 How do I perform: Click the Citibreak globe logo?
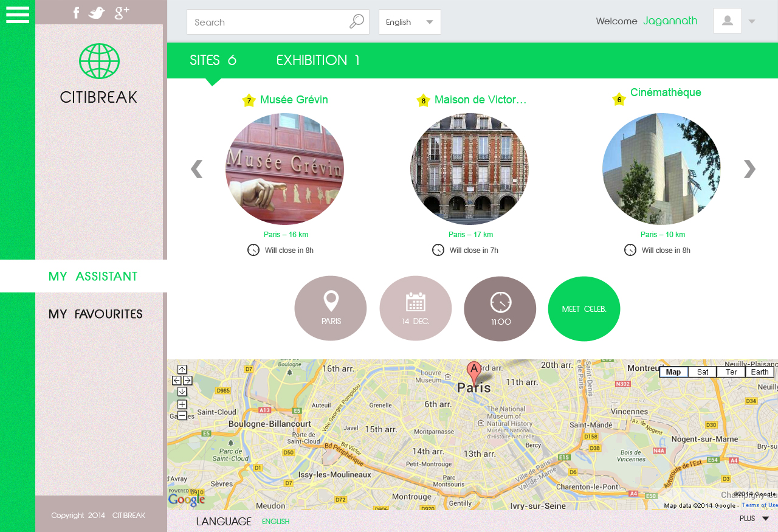[x=99, y=61]
